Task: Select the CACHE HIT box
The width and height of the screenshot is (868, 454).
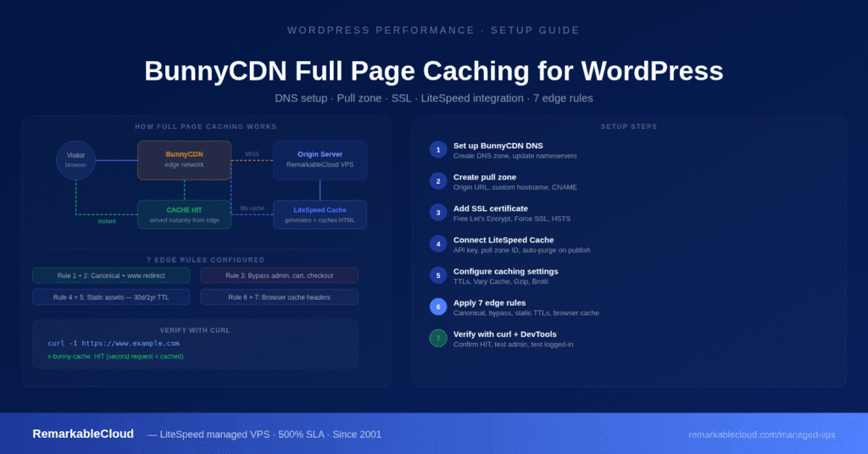Action: [184, 214]
